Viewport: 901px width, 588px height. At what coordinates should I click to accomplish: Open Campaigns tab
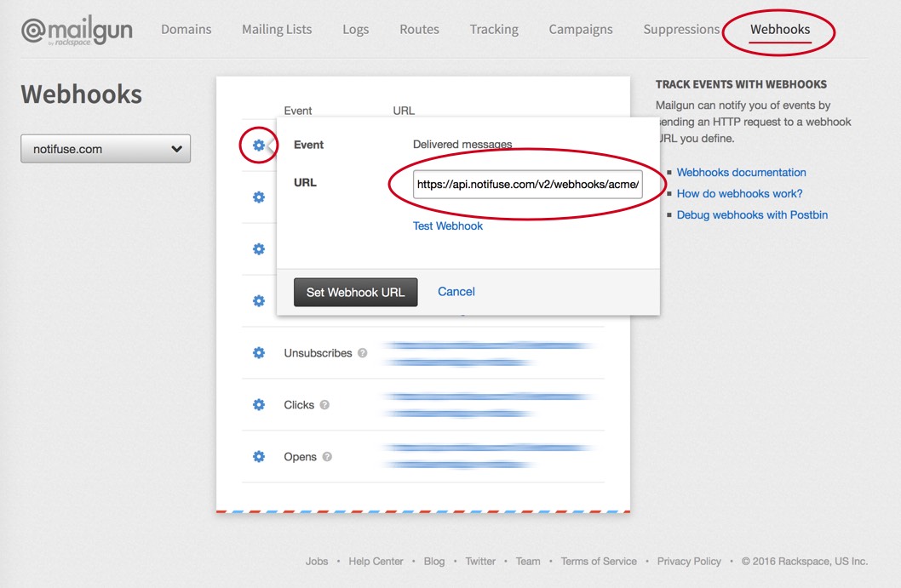point(580,29)
